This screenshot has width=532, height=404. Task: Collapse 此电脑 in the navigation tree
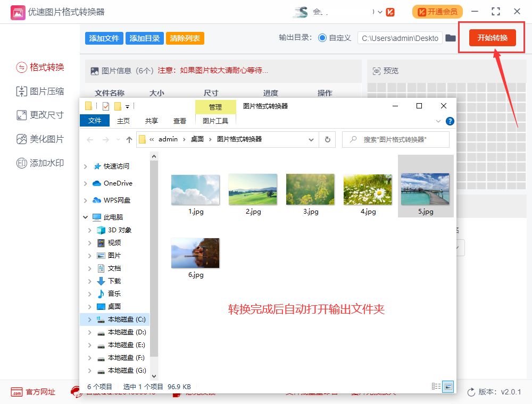pyautogui.click(x=85, y=217)
